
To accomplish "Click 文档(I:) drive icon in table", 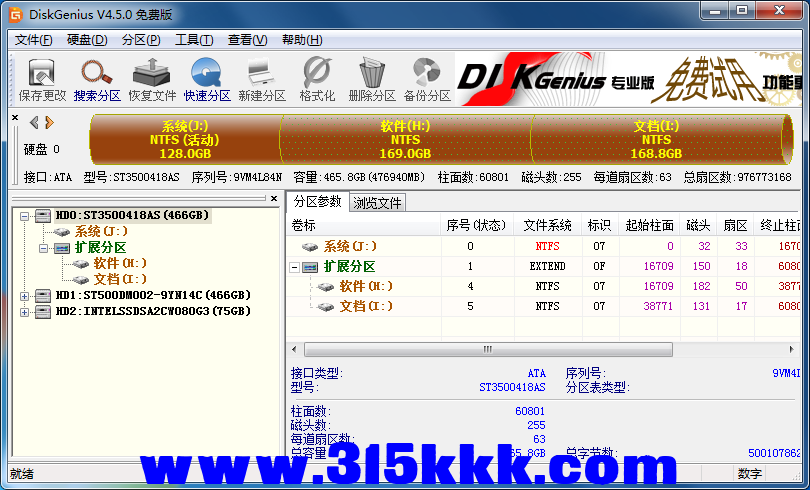I will click(x=325, y=307).
